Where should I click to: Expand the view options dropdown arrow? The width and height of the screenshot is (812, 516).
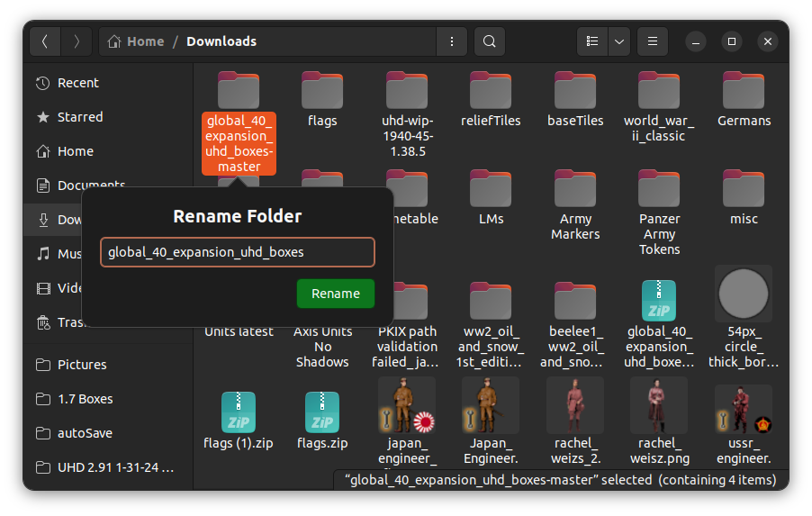pyautogui.click(x=619, y=41)
